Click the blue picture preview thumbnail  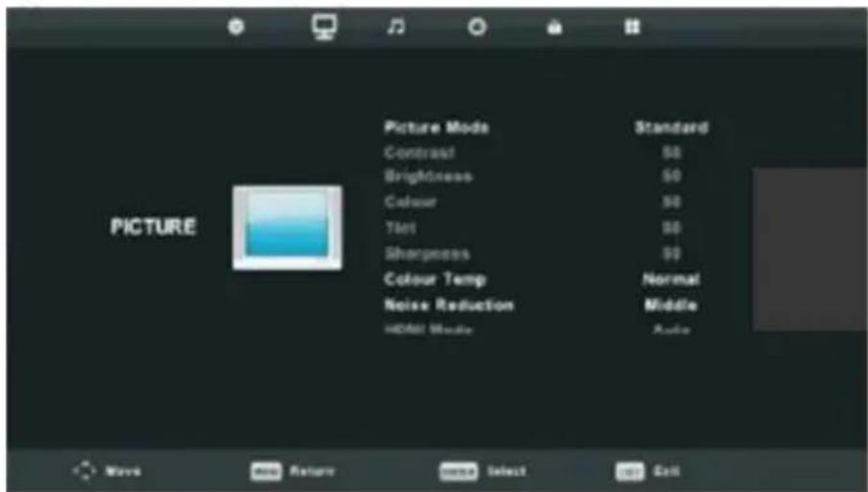(x=287, y=228)
